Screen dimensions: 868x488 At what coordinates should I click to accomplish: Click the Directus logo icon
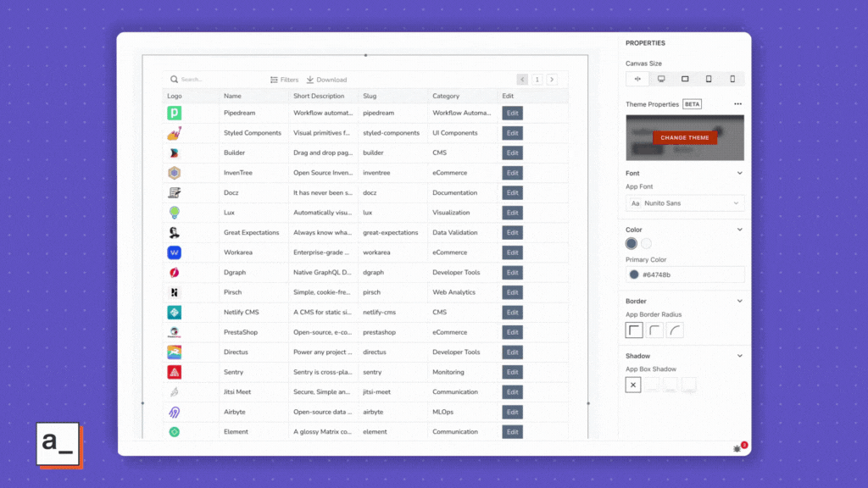[175, 352]
